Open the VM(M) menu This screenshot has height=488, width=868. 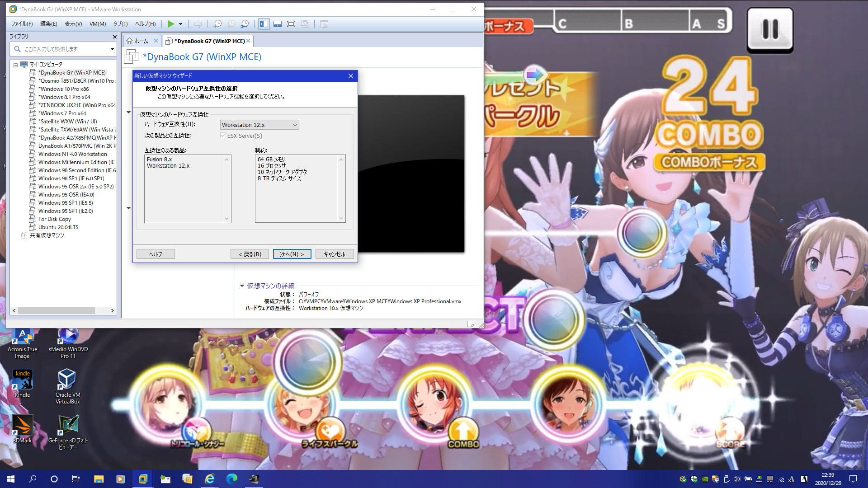[x=98, y=24]
